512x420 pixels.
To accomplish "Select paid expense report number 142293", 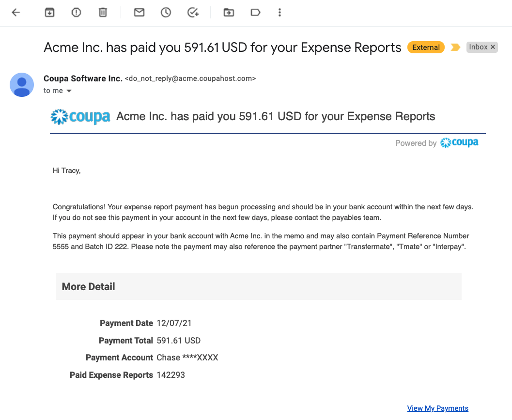I will [171, 375].
